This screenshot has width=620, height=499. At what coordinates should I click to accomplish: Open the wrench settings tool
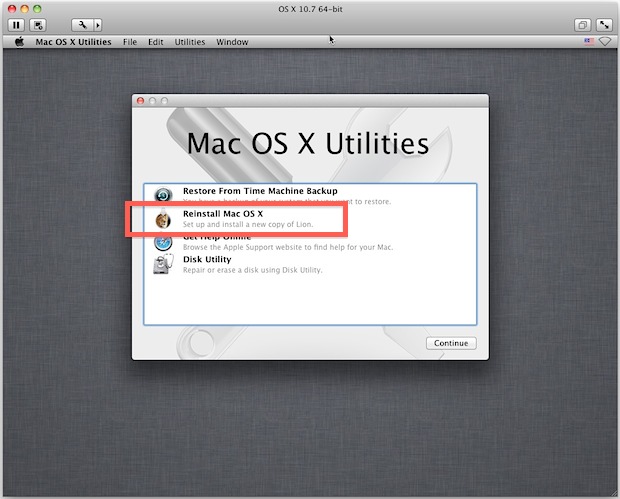tap(82, 25)
